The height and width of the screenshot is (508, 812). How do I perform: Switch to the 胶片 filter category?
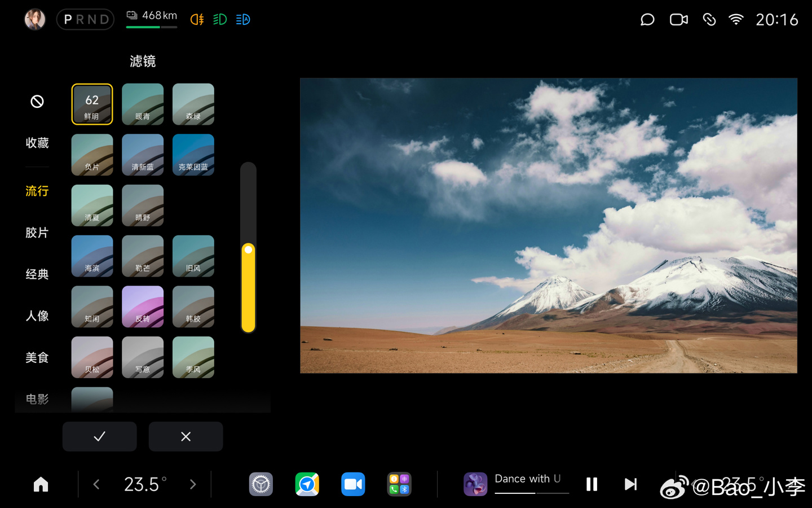coord(37,233)
